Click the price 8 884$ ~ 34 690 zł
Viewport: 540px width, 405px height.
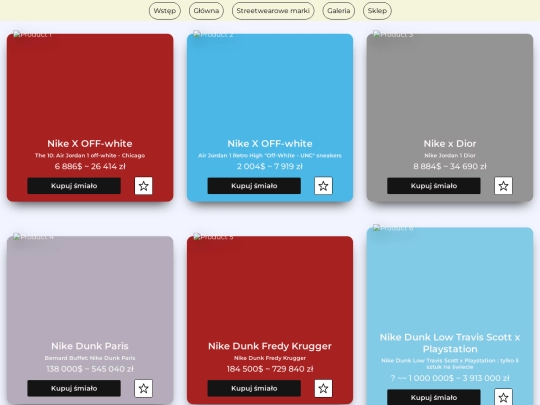(x=450, y=166)
